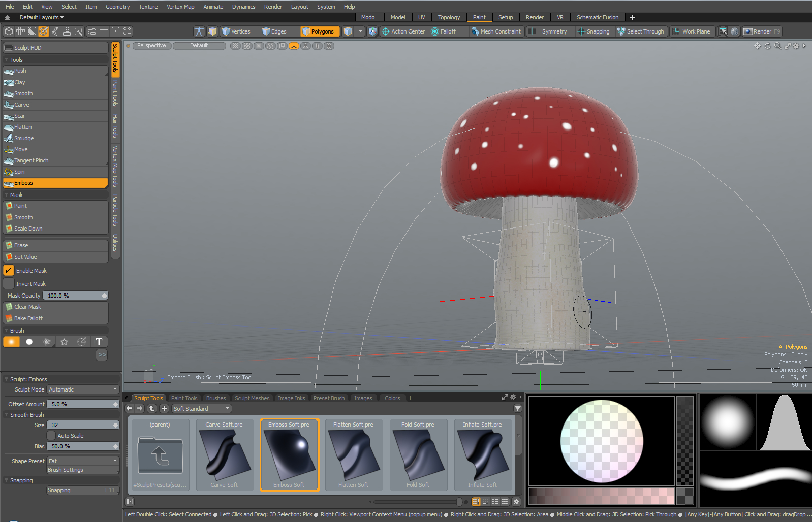The height and width of the screenshot is (522, 812).
Task: Switch to the Preset Brush tab
Action: point(329,398)
